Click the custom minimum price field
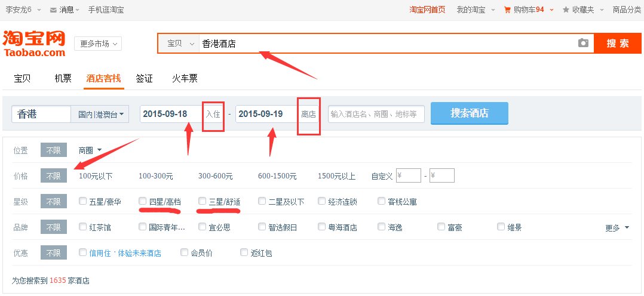This screenshot has width=644, height=296. [x=409, y=175]
